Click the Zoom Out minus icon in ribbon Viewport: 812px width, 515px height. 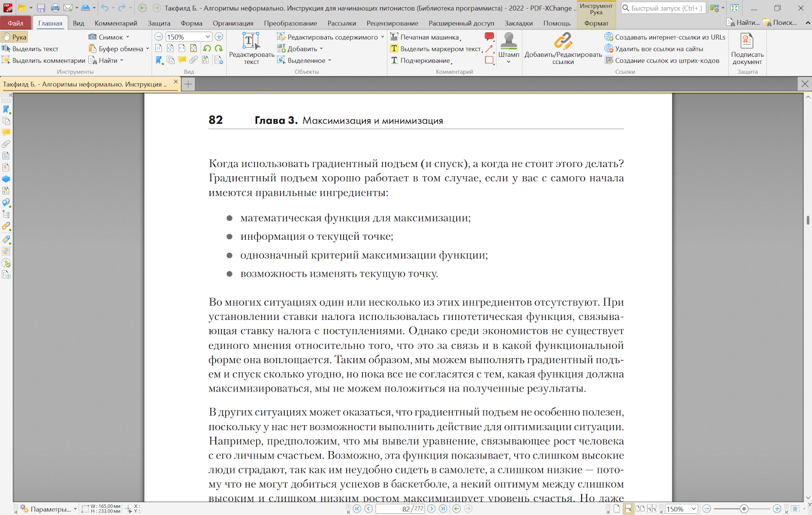pos(159,37)
